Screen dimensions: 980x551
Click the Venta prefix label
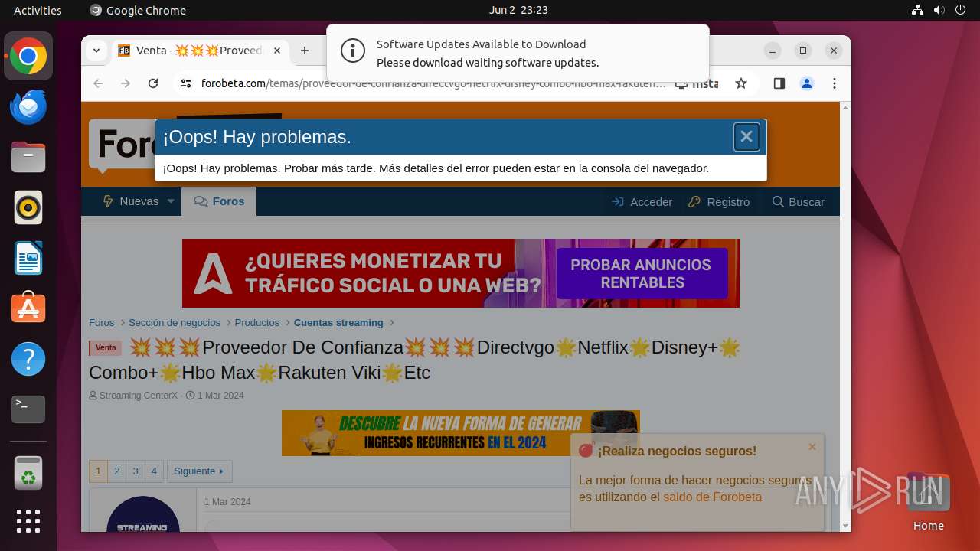(x=106, y=348)
